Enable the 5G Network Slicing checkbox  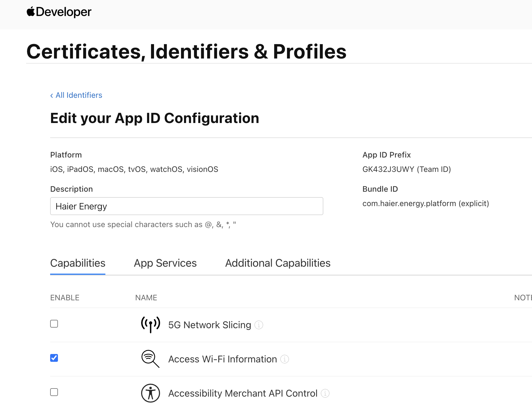pos(54,324)
